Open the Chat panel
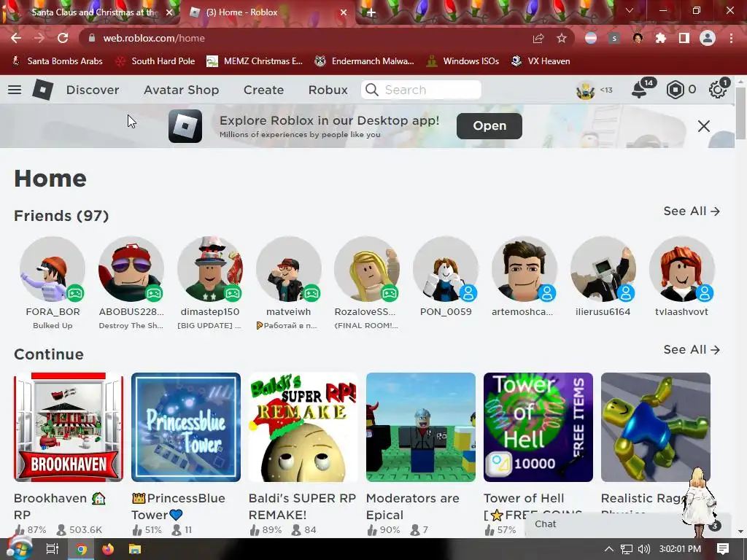This screenshot has width=747, height=560. pyautogui.click(x=628, y=524)
